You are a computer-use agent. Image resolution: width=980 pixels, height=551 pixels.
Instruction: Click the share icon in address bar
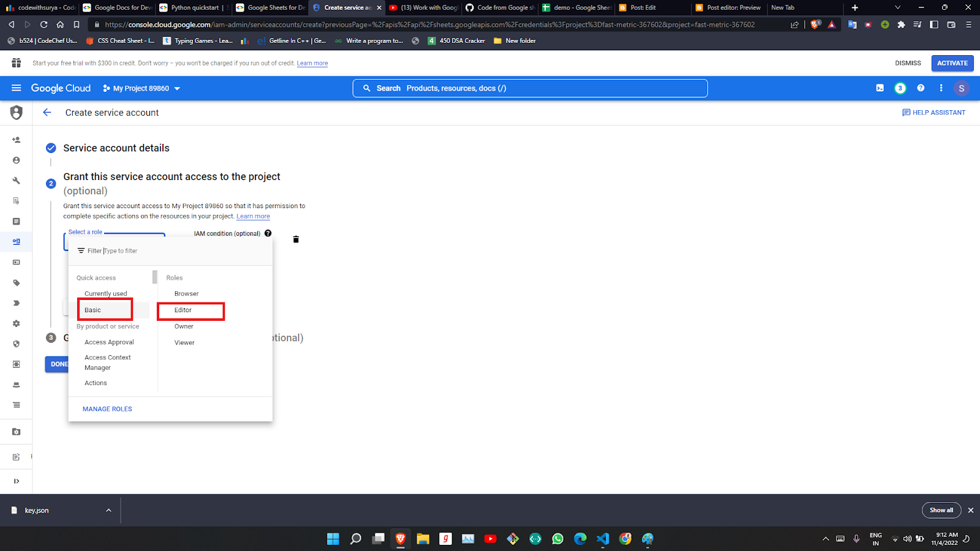point(794,24)
